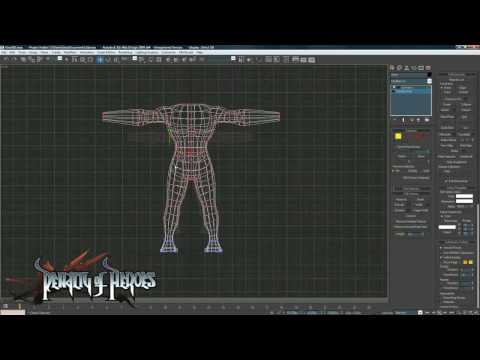Open the Edit menu

pos(12,52)
